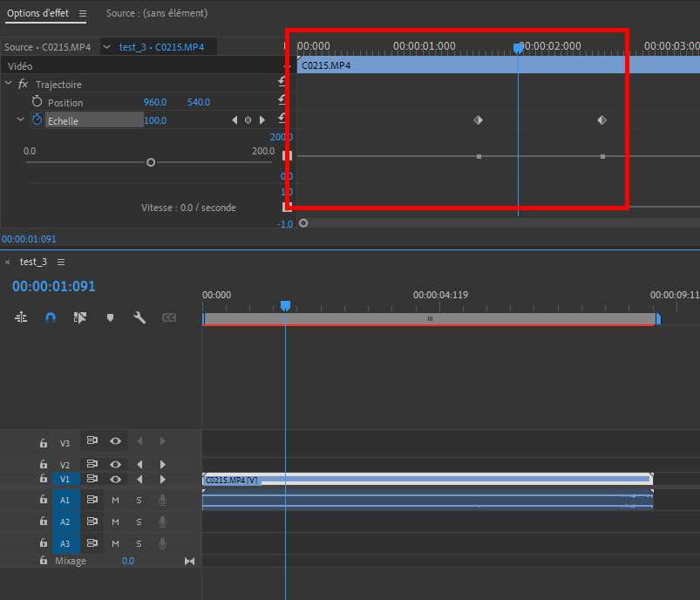Go to previous keyframe on V1
Screen dimensions: 700x600
pyautogui.click(x=139, y=480)
